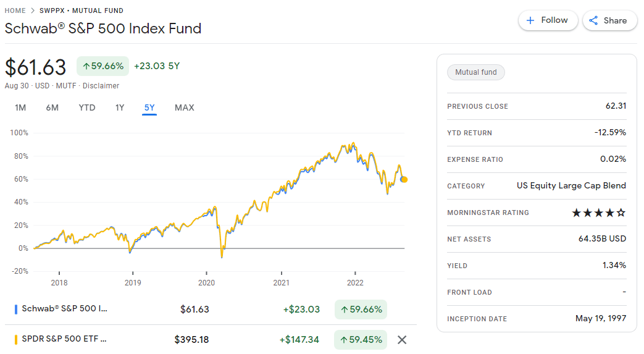This screenshot has height=354, width=644.
Task: Switch chart to 1Y range
Action: coord(120,107)
